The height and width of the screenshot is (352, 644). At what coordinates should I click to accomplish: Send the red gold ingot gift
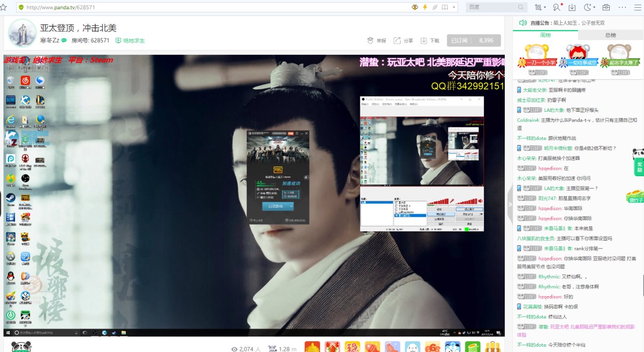(x=312, y=346)
